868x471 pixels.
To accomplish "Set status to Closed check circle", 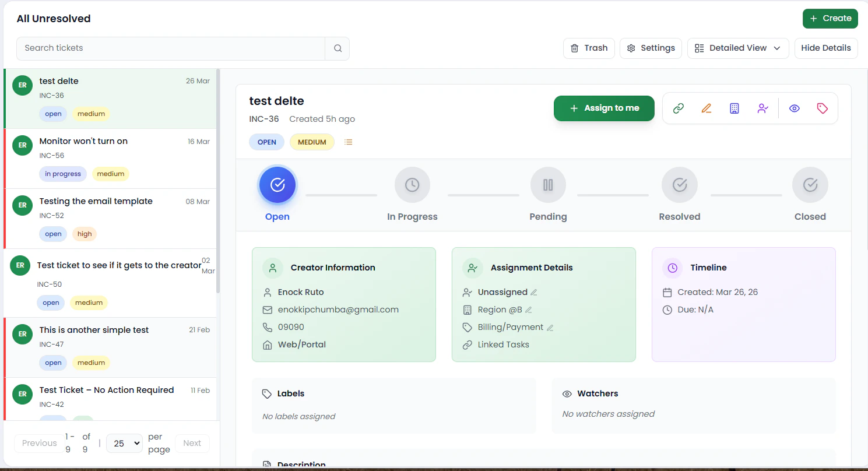I will pyautogui.click(x=810, y=185).
